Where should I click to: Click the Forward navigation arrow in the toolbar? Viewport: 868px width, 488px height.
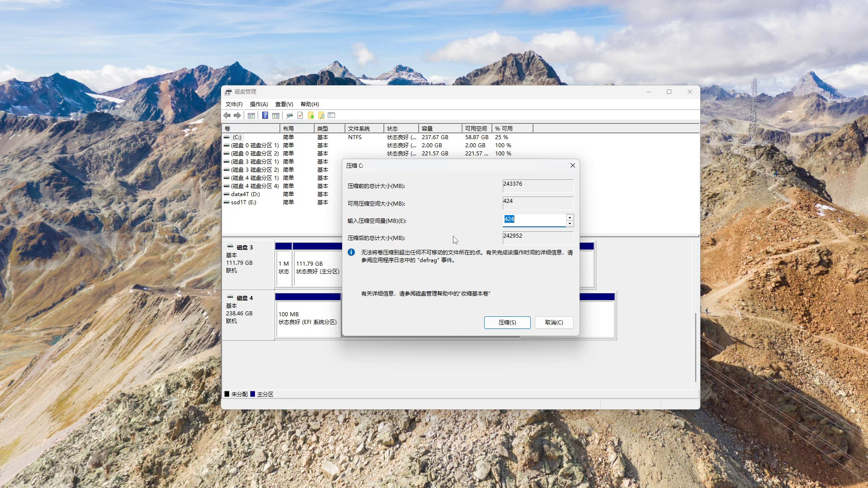237,116
